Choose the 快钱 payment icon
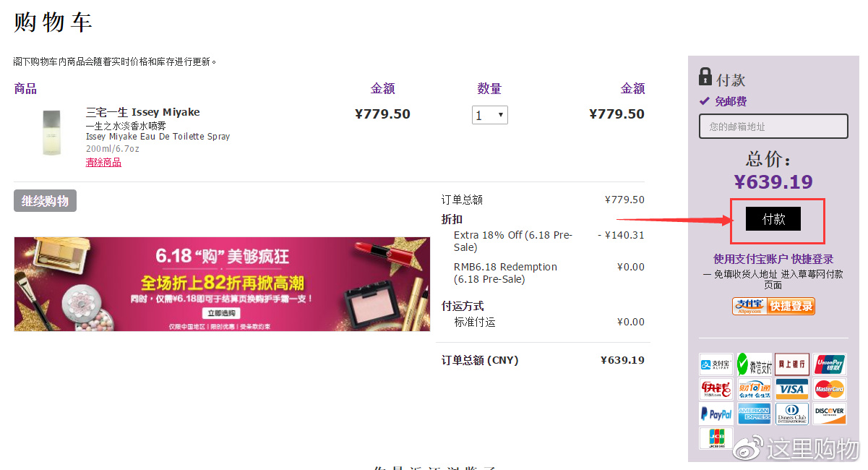The image size is (868, 470). coord(716,389)
